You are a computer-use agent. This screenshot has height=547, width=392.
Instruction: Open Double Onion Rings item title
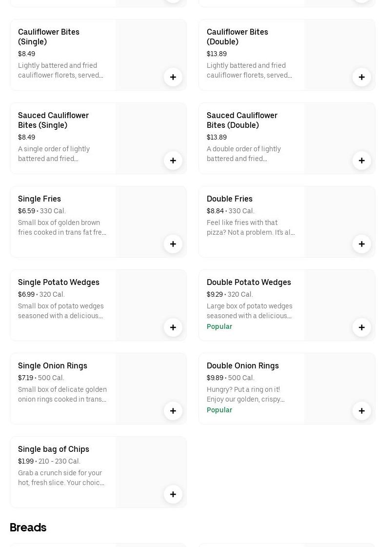point(243,365)
